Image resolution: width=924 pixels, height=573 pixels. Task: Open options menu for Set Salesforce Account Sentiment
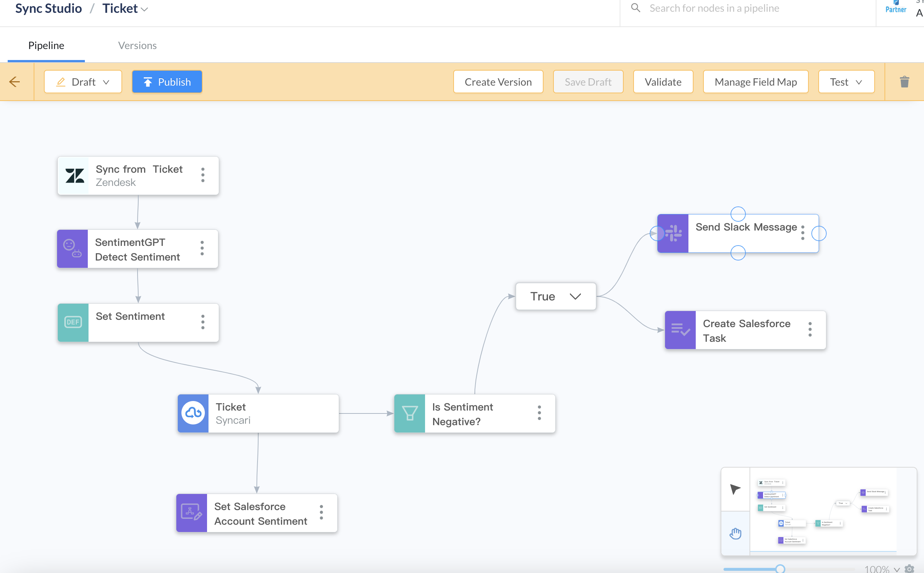click(x=322, y=512)
